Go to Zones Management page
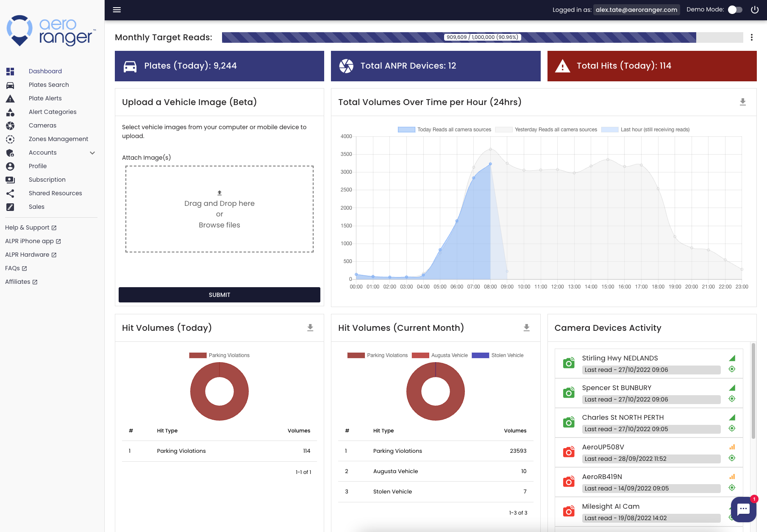The height and width of the screenshot is (532, 767). tap(58, 139)
